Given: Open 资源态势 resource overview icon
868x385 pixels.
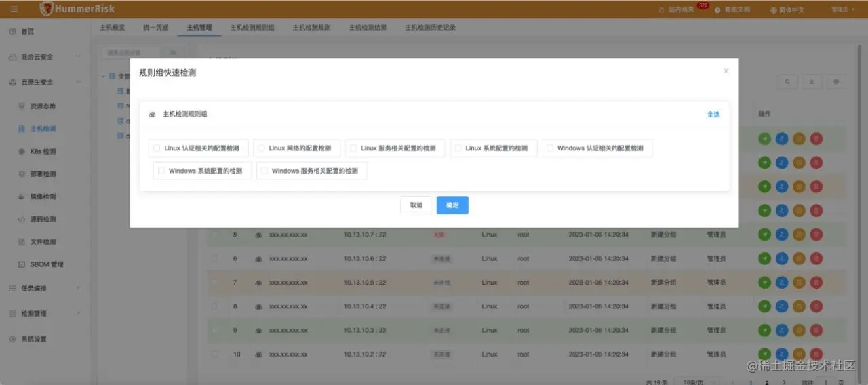Looking at the screenshot, I should click(22, 106).
